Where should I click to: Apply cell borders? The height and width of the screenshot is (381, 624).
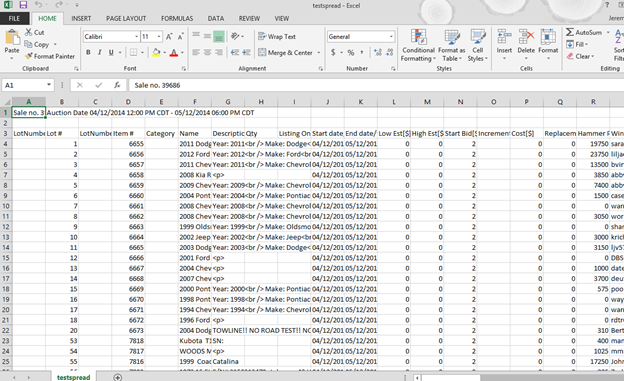(134, 52)
